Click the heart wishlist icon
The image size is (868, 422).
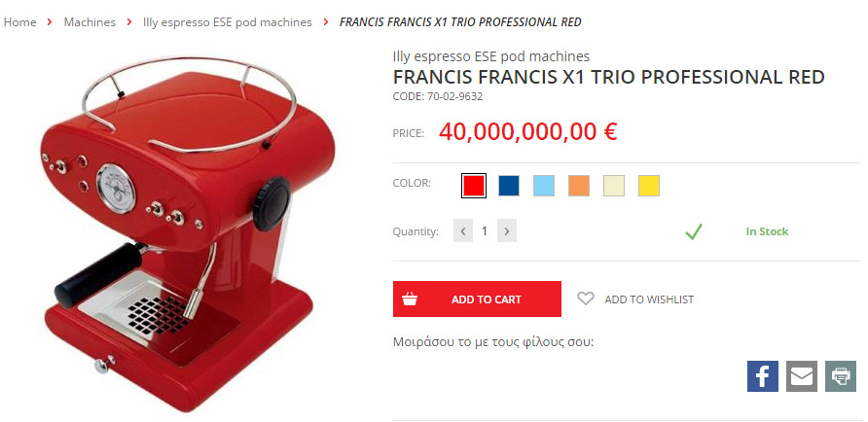pos(586,299)
